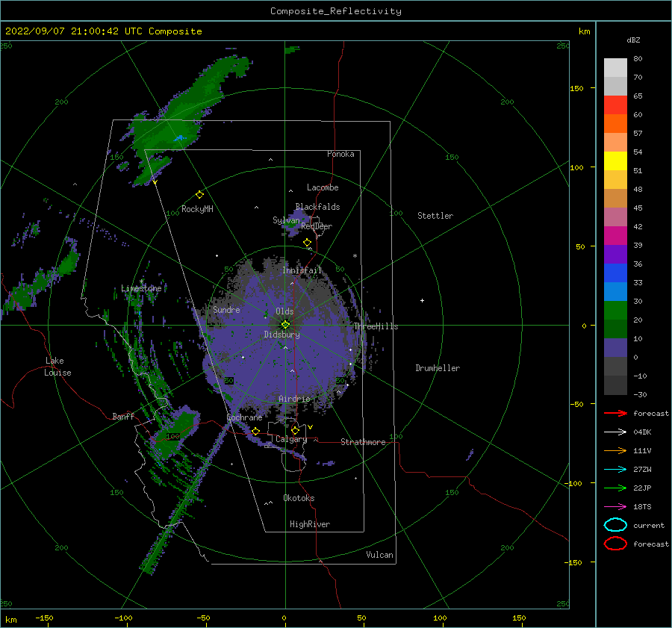
Task: Click the dark orange swatch below 60 dBZ
Action: [x=615, y=123]
